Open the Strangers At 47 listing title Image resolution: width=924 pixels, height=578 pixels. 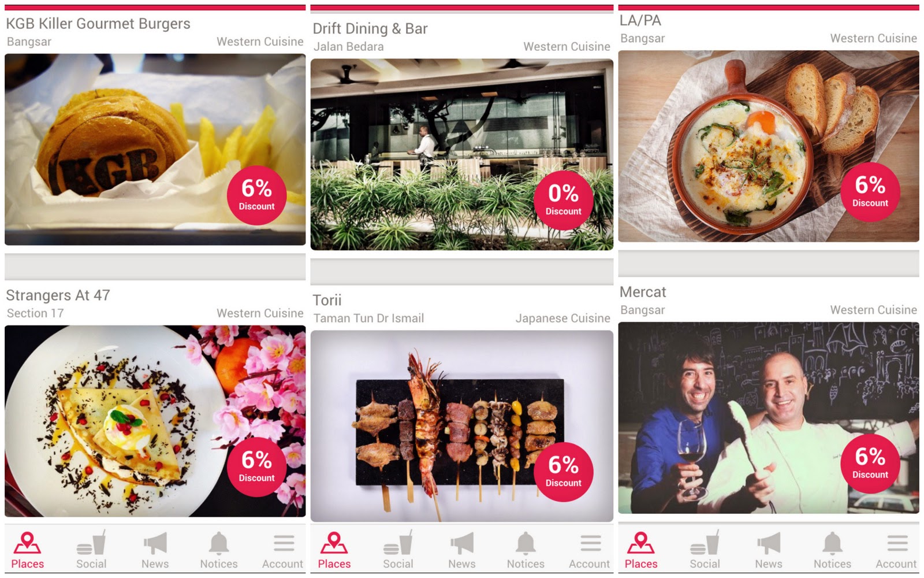point(58,295)
